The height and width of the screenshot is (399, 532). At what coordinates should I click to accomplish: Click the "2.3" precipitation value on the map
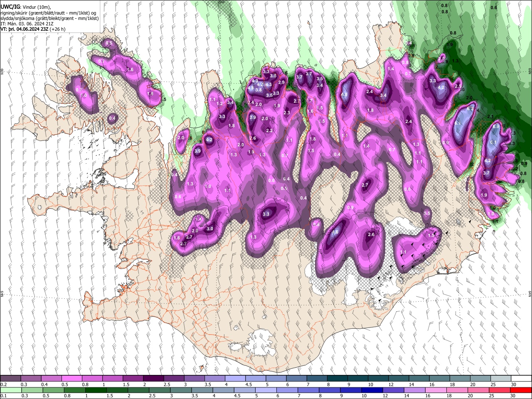tap(287, 113)
